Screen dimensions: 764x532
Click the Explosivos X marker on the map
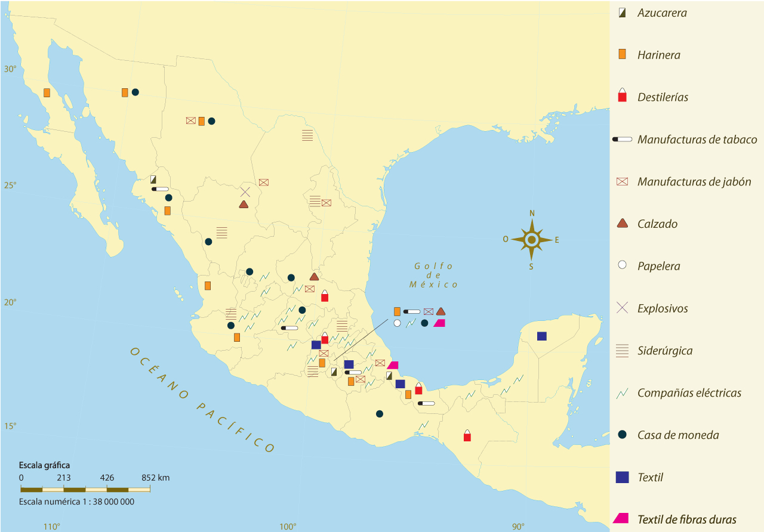click(x=245, y=192)
